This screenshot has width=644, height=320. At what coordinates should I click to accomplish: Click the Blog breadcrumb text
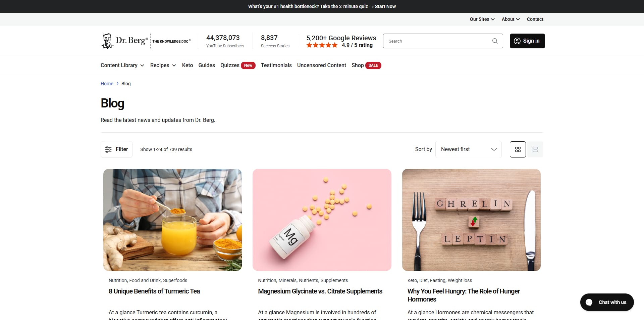(126, 84)
